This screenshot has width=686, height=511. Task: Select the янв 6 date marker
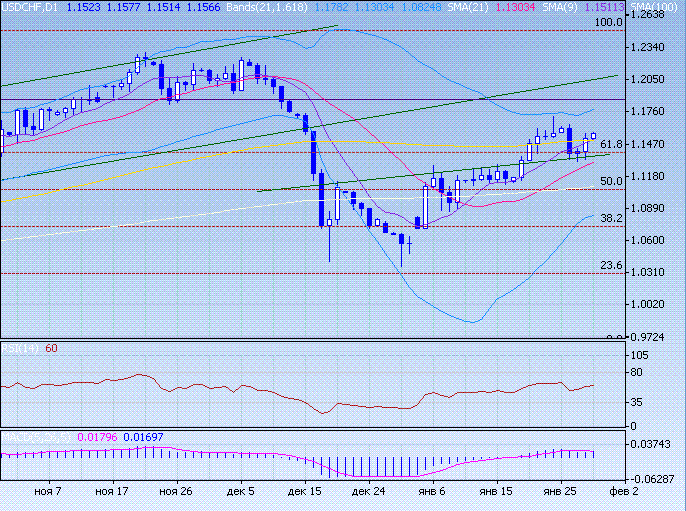point(432,492)
